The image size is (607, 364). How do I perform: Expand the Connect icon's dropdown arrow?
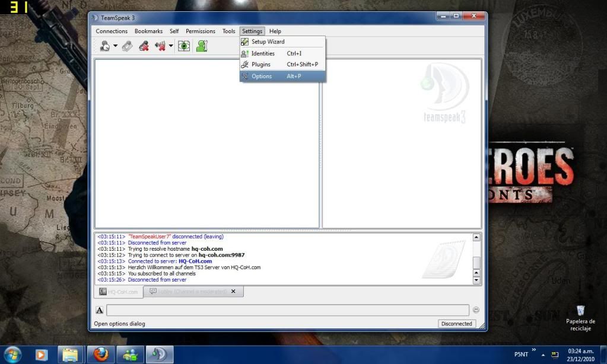pyautogui.click(x=115, y=46)
